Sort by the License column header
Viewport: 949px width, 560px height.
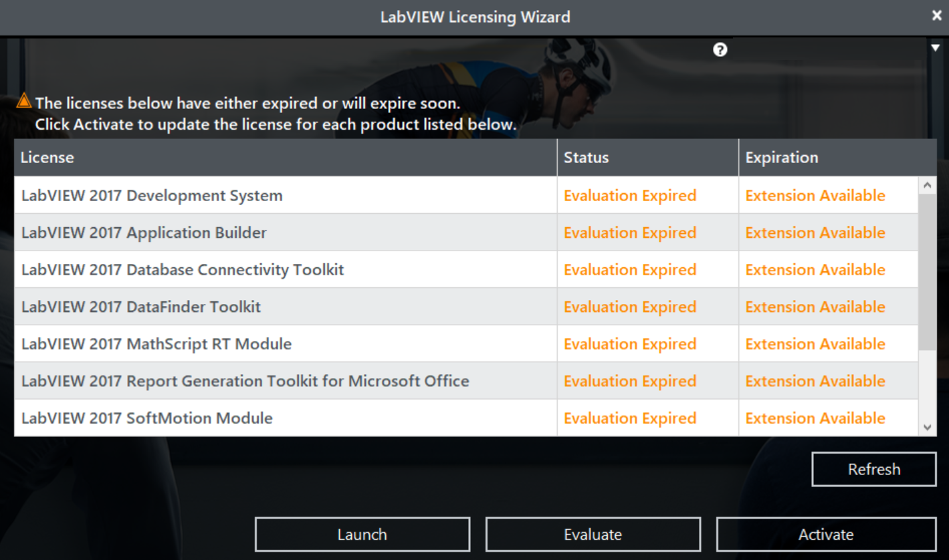47,158
